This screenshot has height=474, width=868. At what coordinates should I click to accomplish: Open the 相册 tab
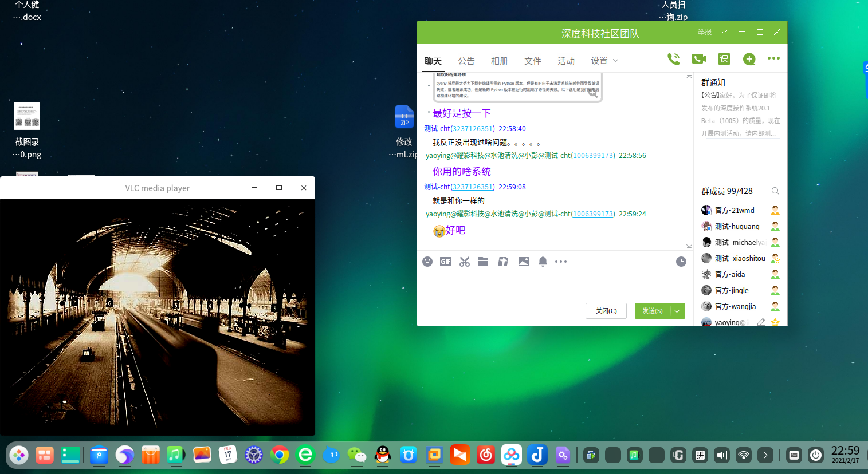(x=500, y=61)
